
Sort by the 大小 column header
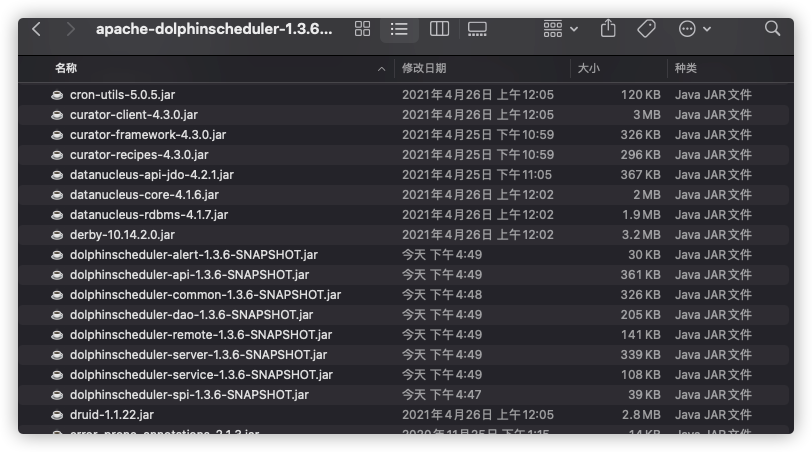coord(588,68)
